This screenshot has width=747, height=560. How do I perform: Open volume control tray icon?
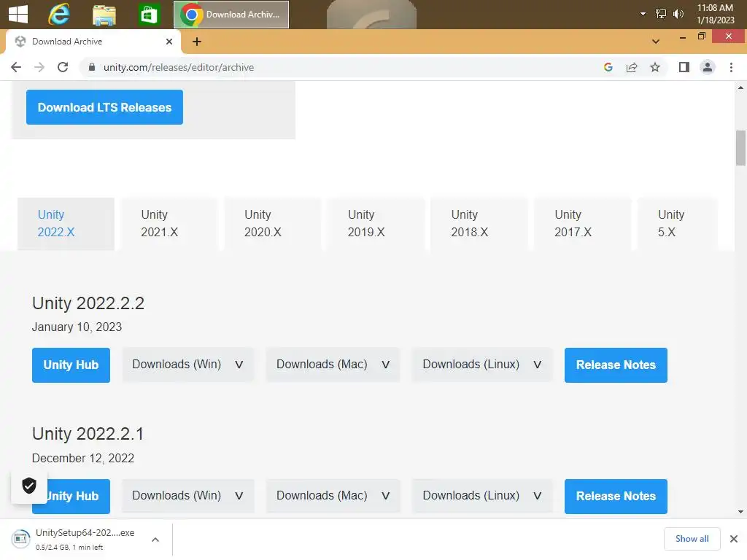[x=678, y=14]
